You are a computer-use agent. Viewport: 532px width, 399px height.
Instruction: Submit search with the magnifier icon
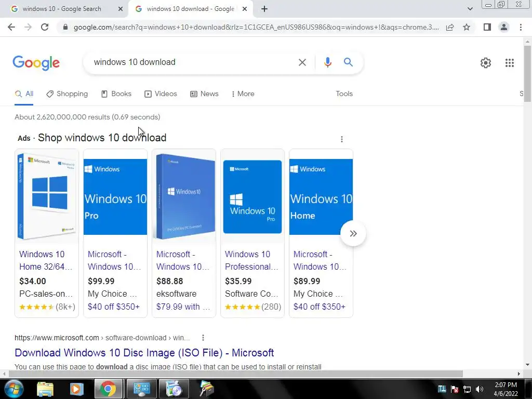(348, 62)
